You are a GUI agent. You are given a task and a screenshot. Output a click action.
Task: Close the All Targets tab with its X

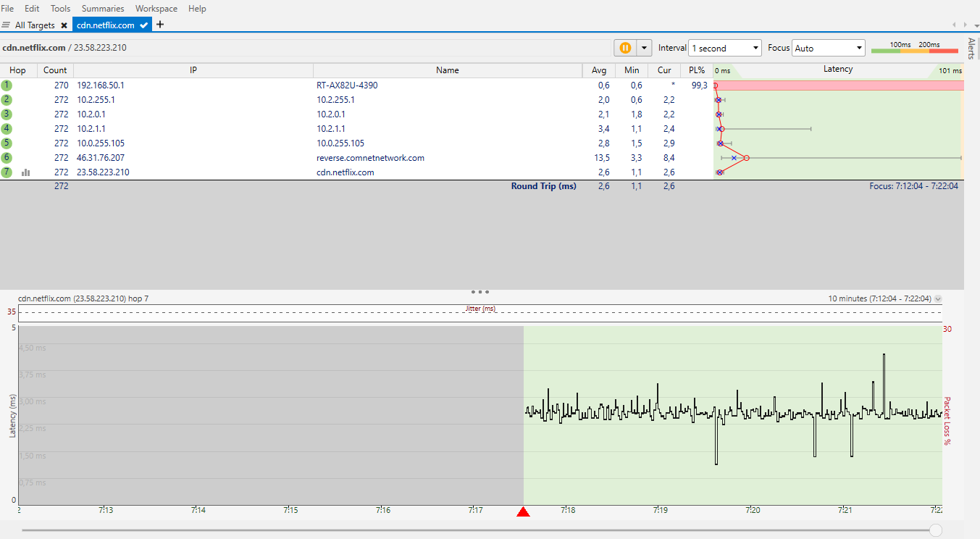click(x=64, y=25)
